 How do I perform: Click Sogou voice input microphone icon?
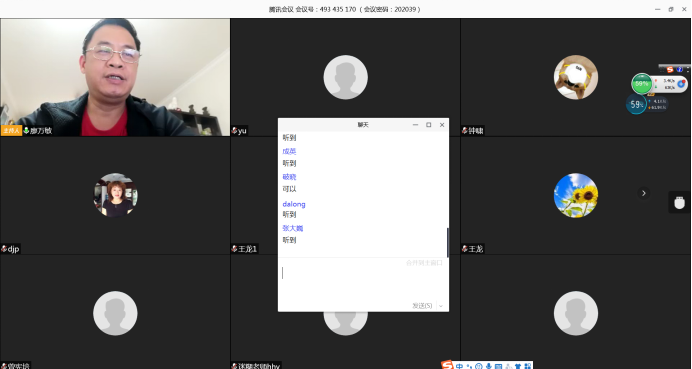(489, 366)
